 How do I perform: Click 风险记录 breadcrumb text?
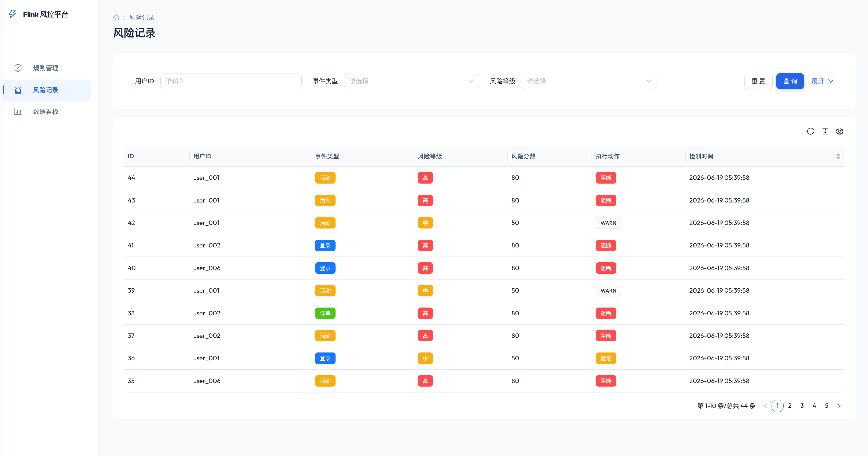[142, 17]
